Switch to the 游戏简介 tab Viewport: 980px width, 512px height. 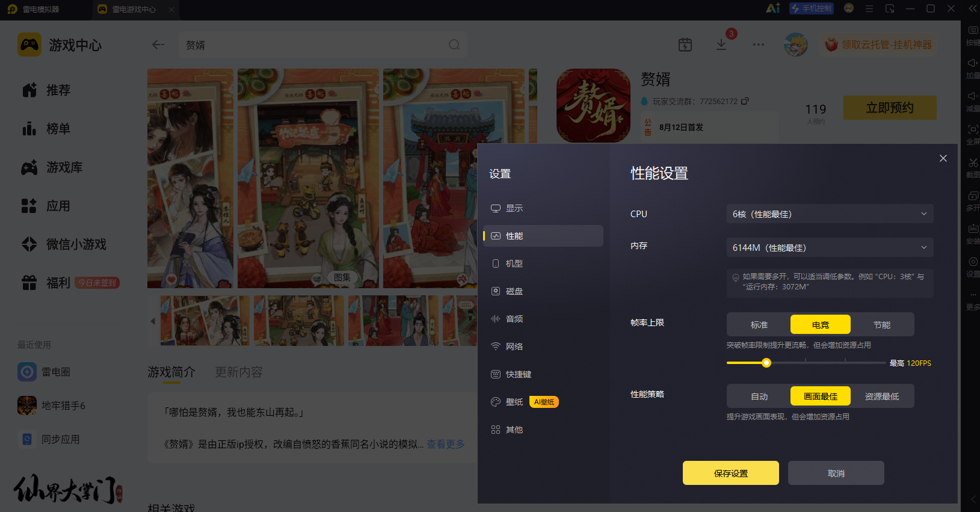[171, 372]
